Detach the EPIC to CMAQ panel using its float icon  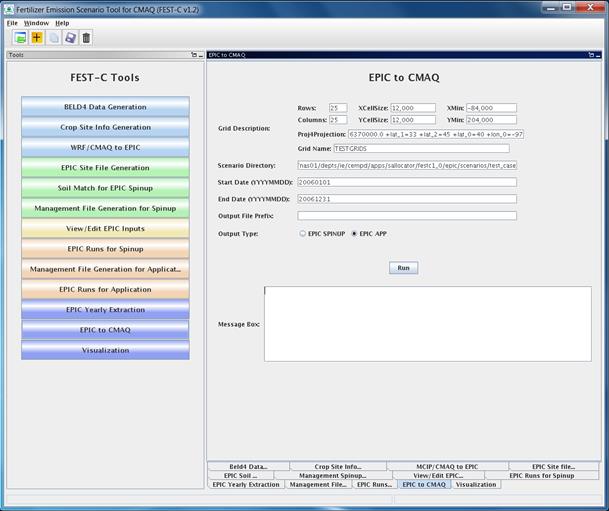pos(591,55)
